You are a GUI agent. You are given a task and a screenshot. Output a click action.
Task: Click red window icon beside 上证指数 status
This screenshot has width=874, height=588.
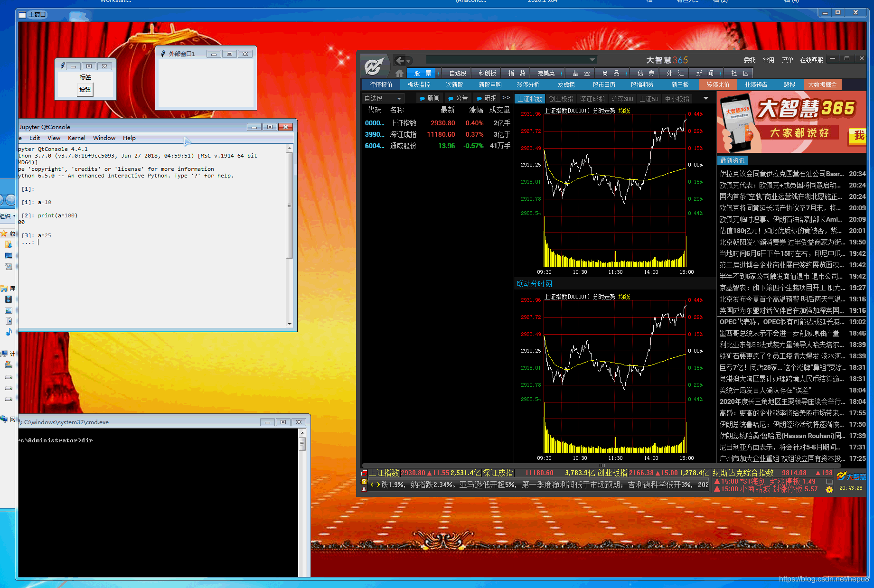(364, 473)
